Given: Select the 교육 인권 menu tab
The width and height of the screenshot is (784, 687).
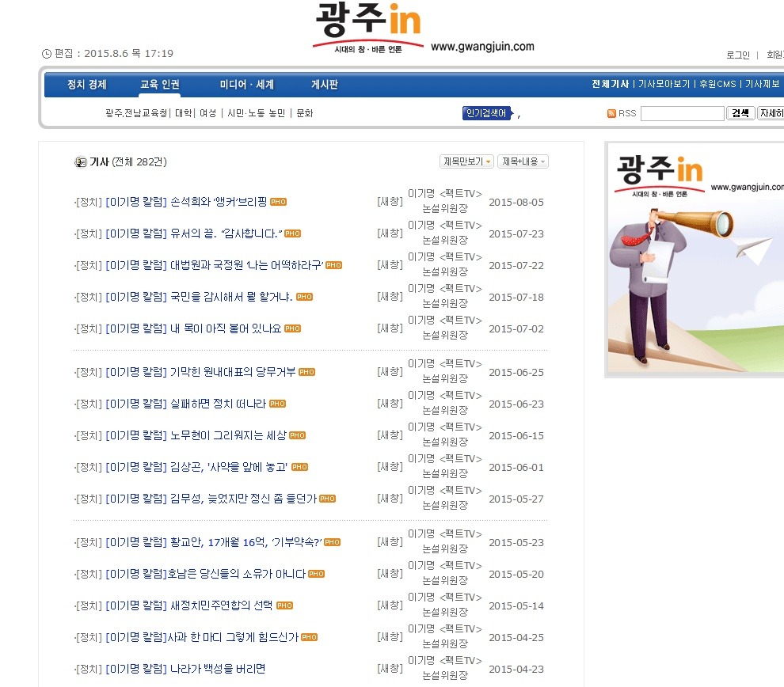Looking at the screenshot, I should pos(160,85).
